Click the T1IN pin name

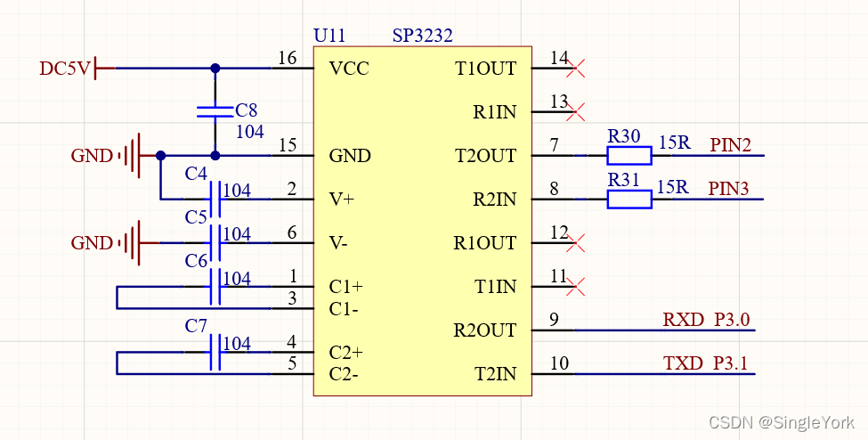coord(496,287)
